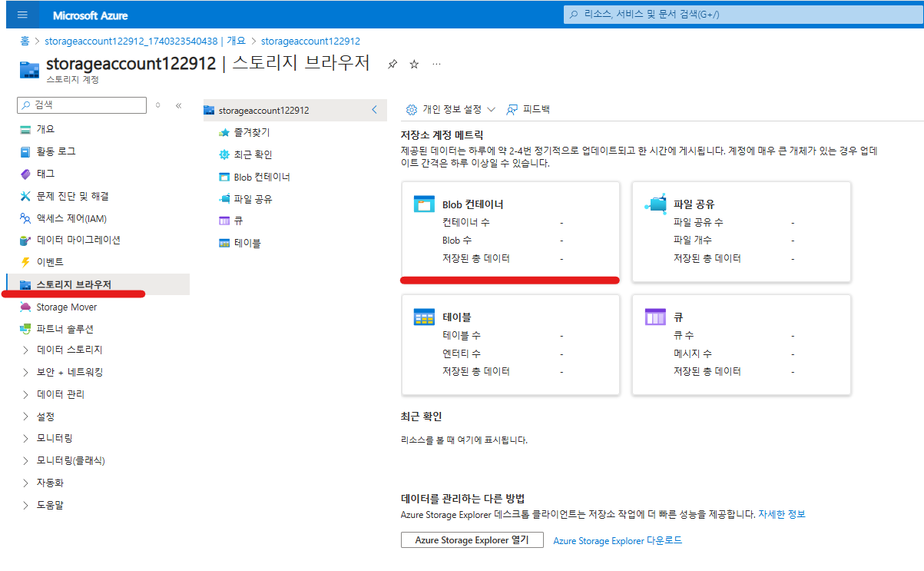
Task: Click the 문제 진단 및 해결 wrench icon
Action: 26,196
